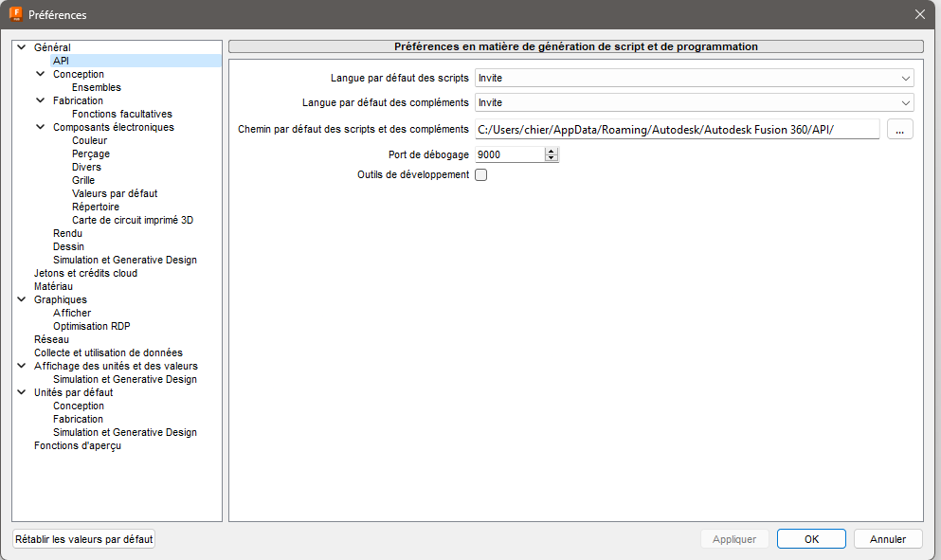
Task: Select Divers in the tree
Action: (86, 167)
